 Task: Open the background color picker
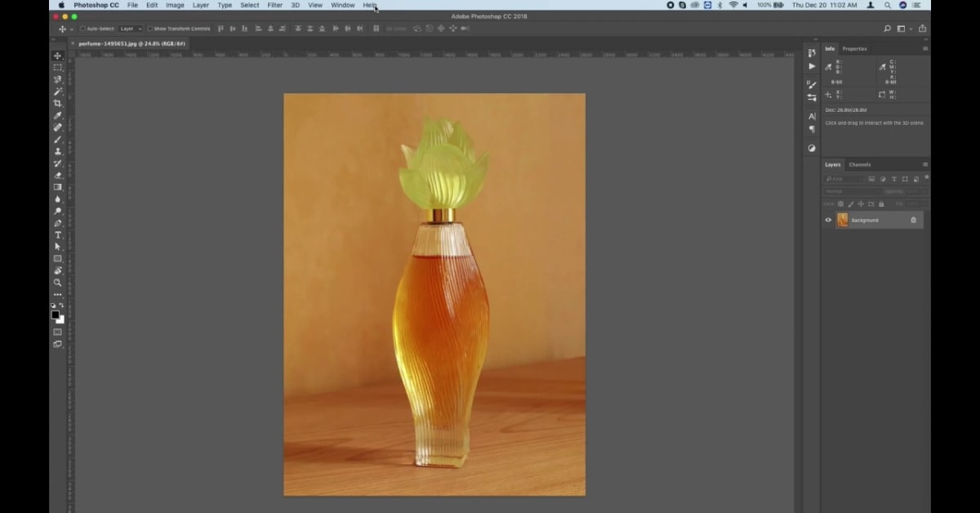(60, 319)
